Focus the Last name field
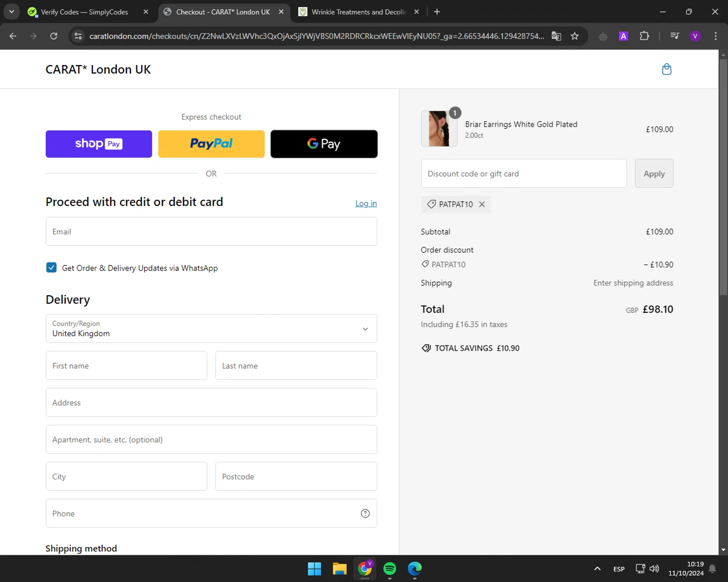The height and width of the screenshot is (582, 728). click(296, 366)
